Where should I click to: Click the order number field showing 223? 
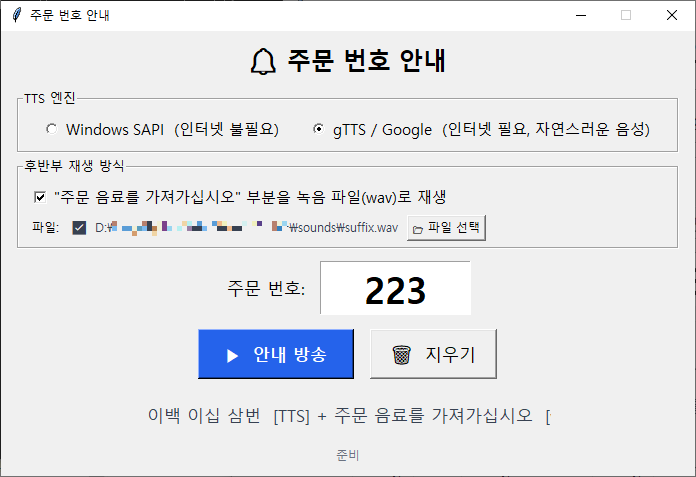395,290
